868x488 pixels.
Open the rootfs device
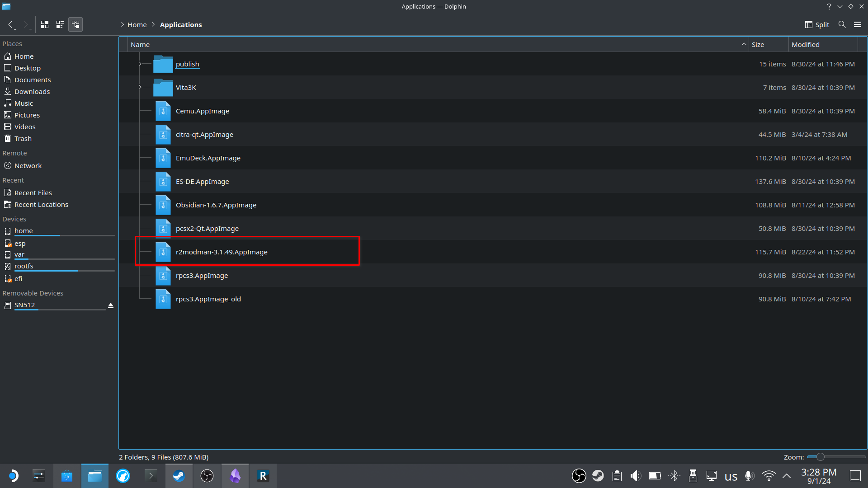click(x=59, y=266)
